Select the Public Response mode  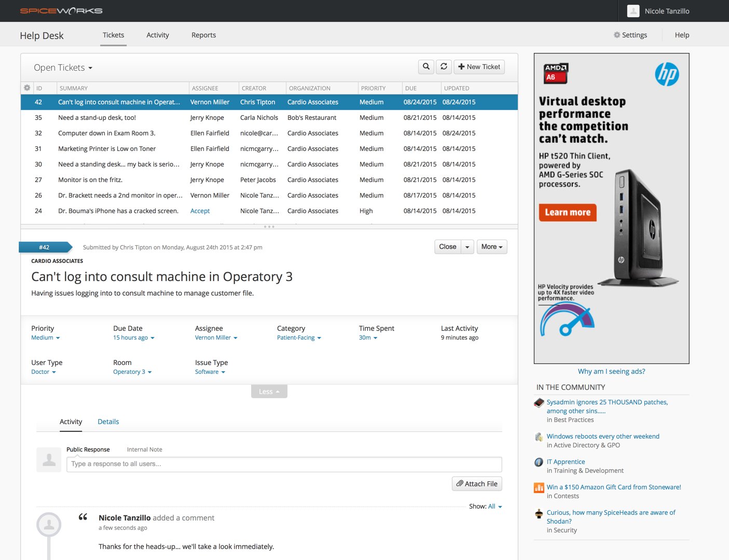[88, 449]
